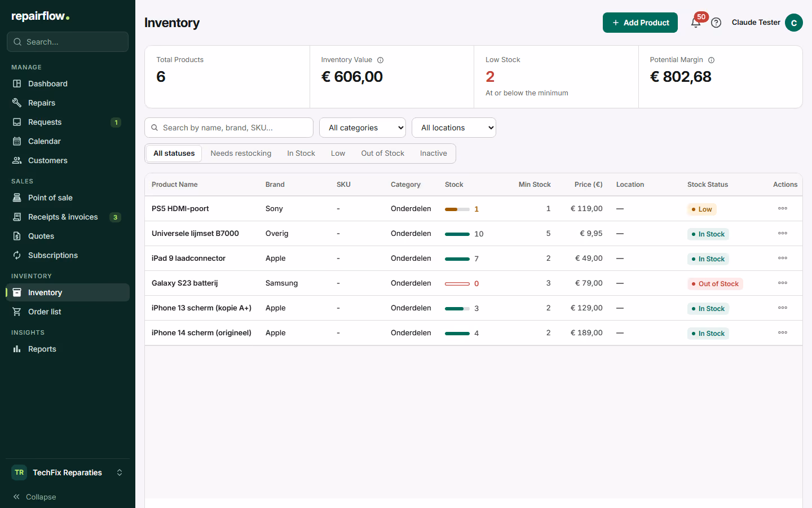Open Subscriptions in the sidebar
The image size is (812, 508).
click(x=68, y=255)
